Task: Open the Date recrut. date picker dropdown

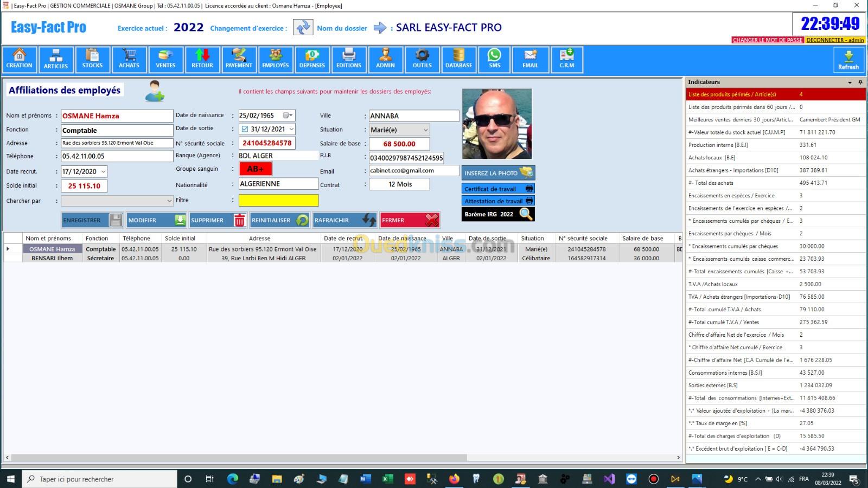Action: [x=103, y=171]
